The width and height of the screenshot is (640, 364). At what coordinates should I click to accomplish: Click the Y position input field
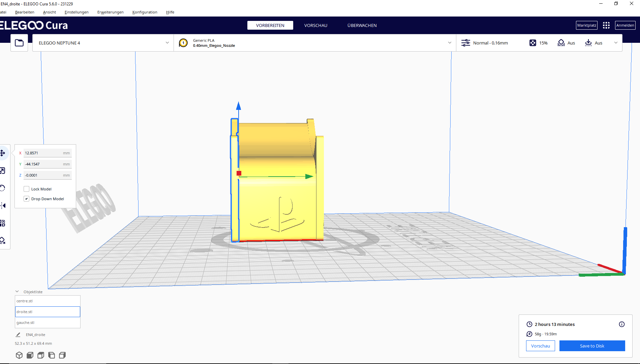48,164
